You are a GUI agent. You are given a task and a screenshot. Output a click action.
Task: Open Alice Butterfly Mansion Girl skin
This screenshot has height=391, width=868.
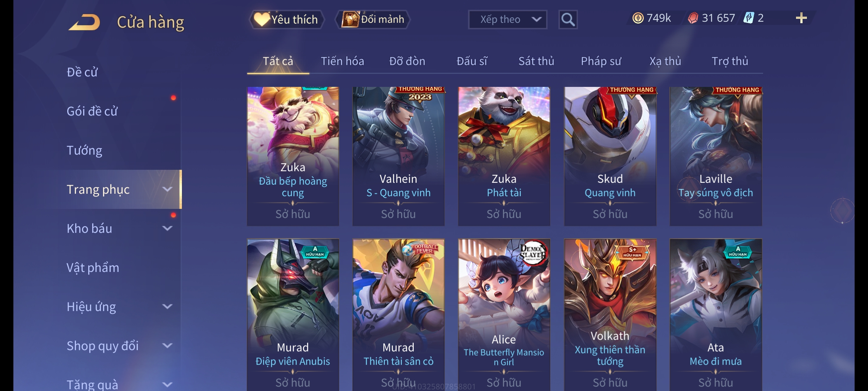[504, 315]
